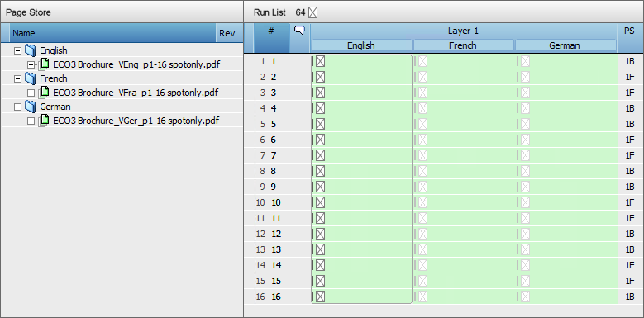The height and width of the screenshot is (318, 644).
Task: Click PS value 1F in row 2
Action: tap(630, 77)
